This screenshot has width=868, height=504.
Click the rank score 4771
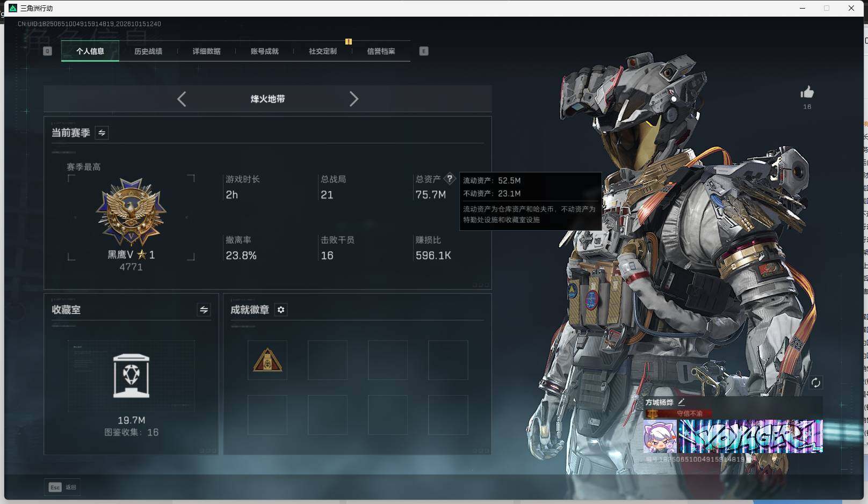[x=131, y=267]
